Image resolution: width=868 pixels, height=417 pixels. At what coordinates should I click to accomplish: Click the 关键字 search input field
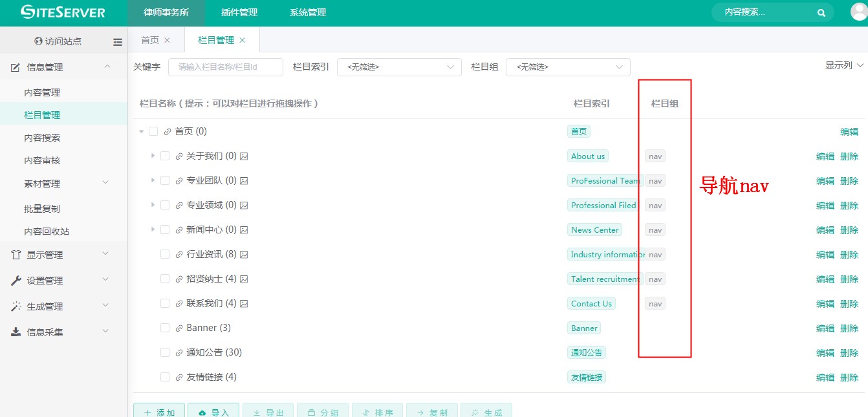pyautogui.click(x=225, y=67)
